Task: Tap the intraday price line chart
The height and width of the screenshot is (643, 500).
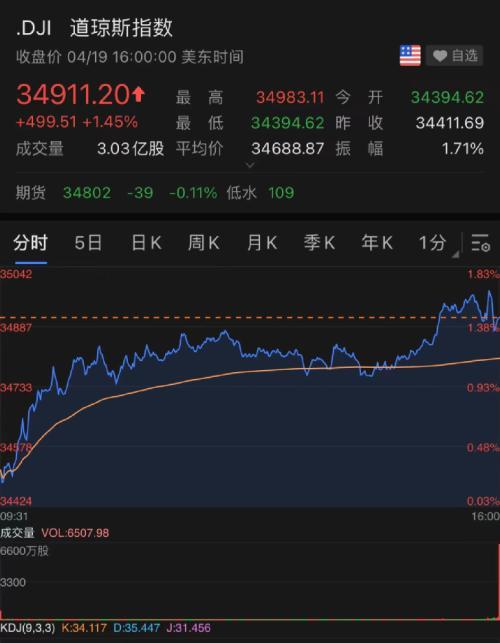Action: pyautogui.click(x=250, y=388)
